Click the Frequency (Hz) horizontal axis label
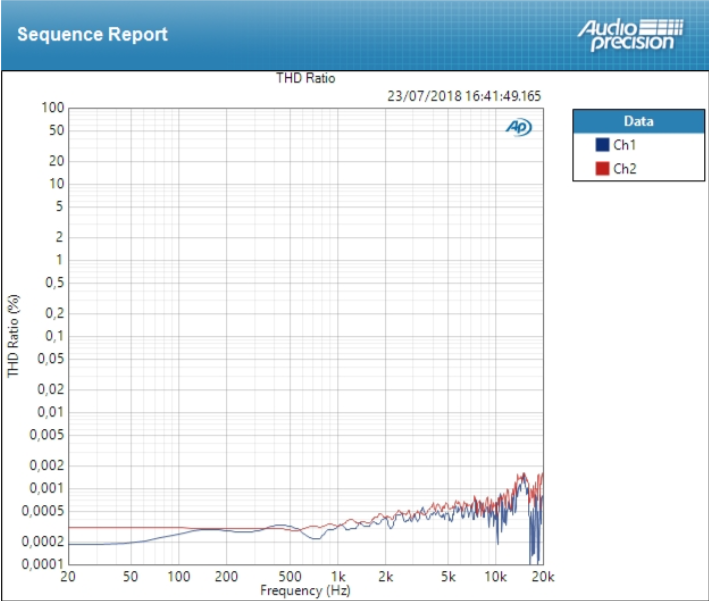This screenshot has height=601, width=709. pyautogui.click(x=306, y=591)
